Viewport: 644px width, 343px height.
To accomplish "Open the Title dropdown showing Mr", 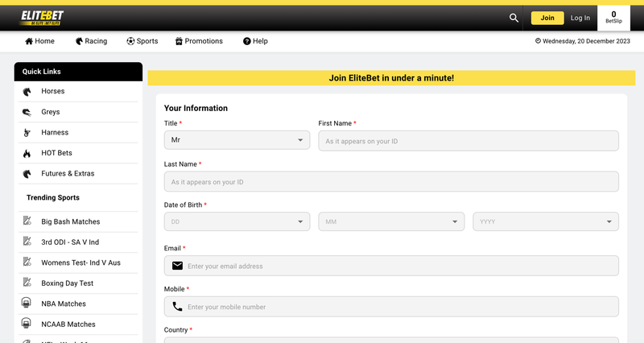I will (237, 140).
